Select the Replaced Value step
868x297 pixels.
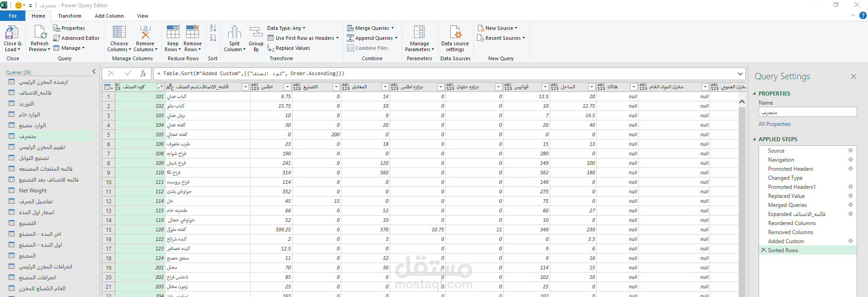pyautogui.click(x=786, y=196)
